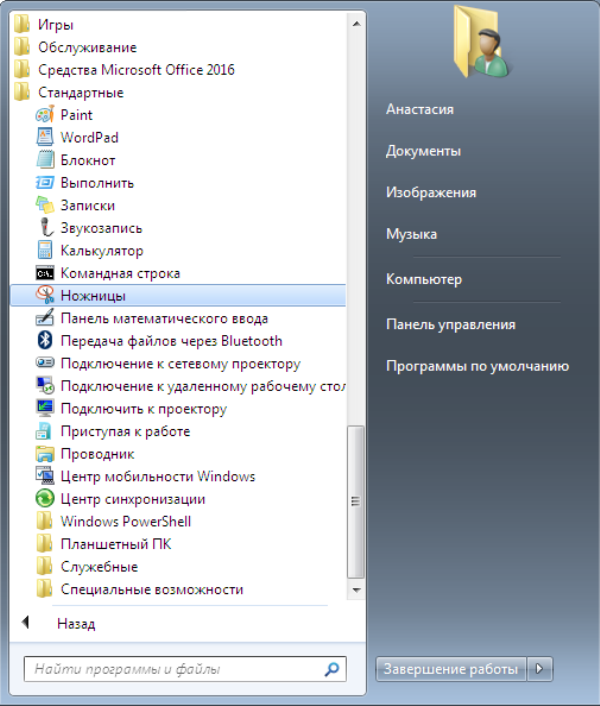The image size is (600, 706).
Task: Open Подключение к сетевому проектору icon
Action: [x=45, y=363]
